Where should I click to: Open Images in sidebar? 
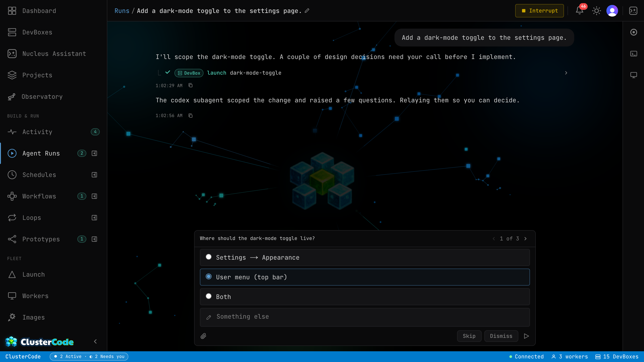53,318
